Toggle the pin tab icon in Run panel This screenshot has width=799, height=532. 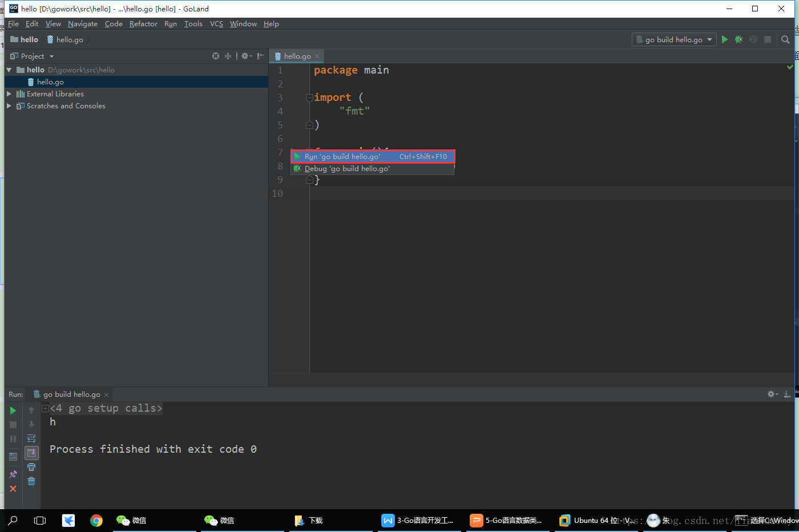click(x=13, y=474)
